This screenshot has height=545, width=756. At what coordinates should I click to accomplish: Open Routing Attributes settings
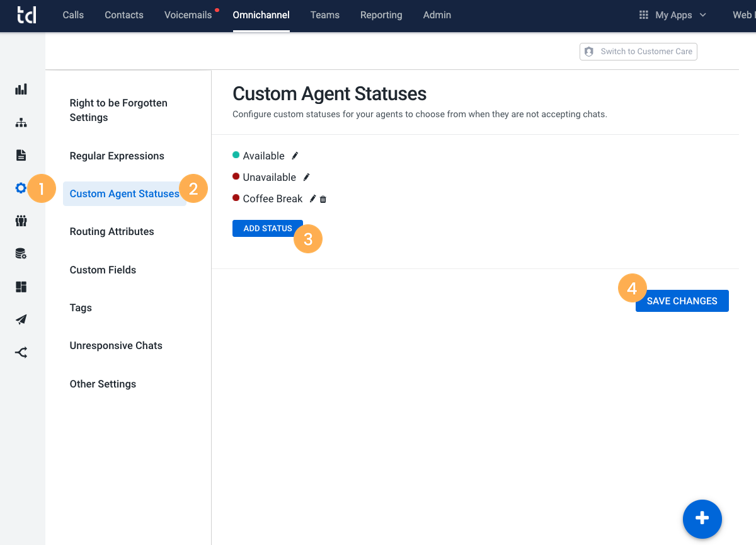point(112,232)
